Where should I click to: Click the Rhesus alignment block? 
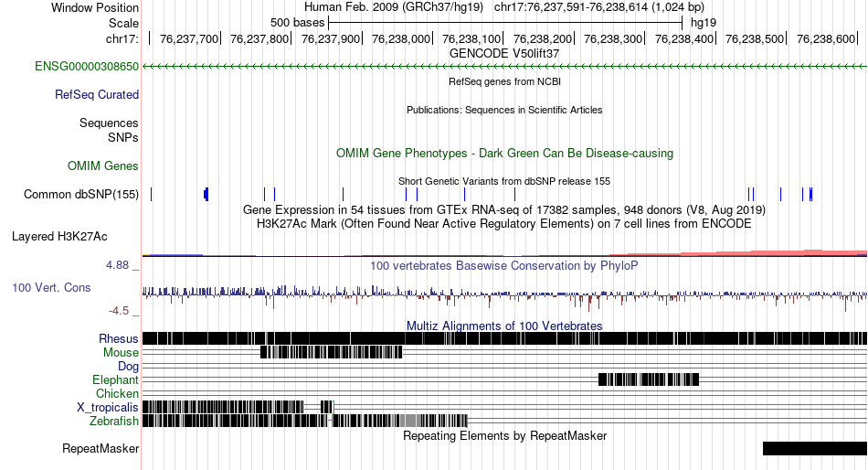504,338
